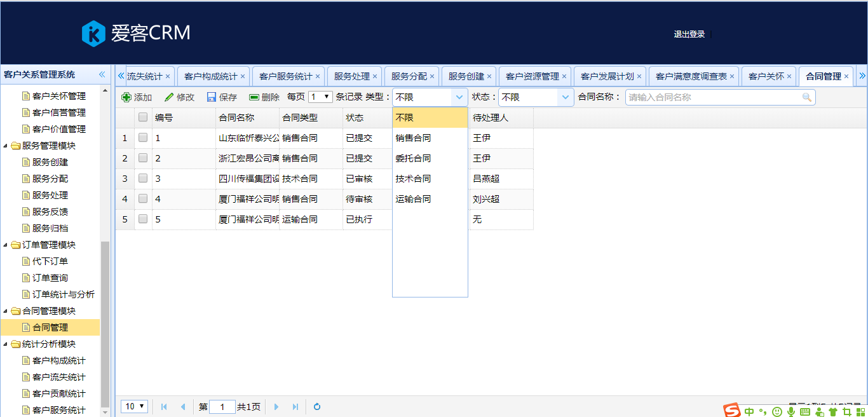The image size is (868, 417).
Task: Check the select-all checkbox in table header
Action: pyautogui.click(x=143, y=118)
